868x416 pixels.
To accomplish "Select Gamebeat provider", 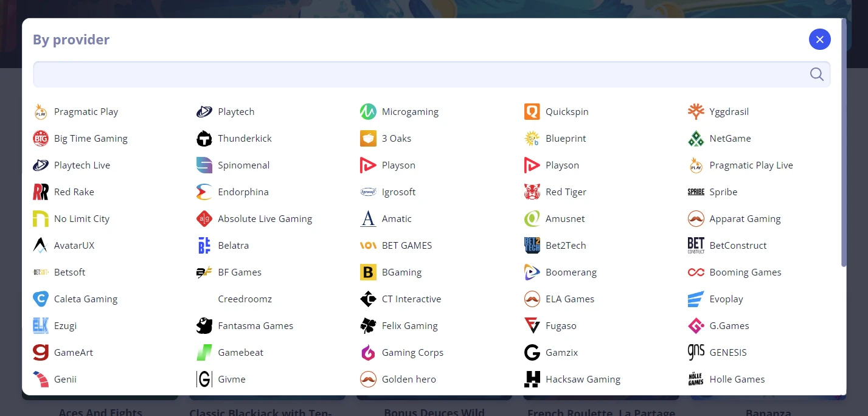I will coord(230,353).
